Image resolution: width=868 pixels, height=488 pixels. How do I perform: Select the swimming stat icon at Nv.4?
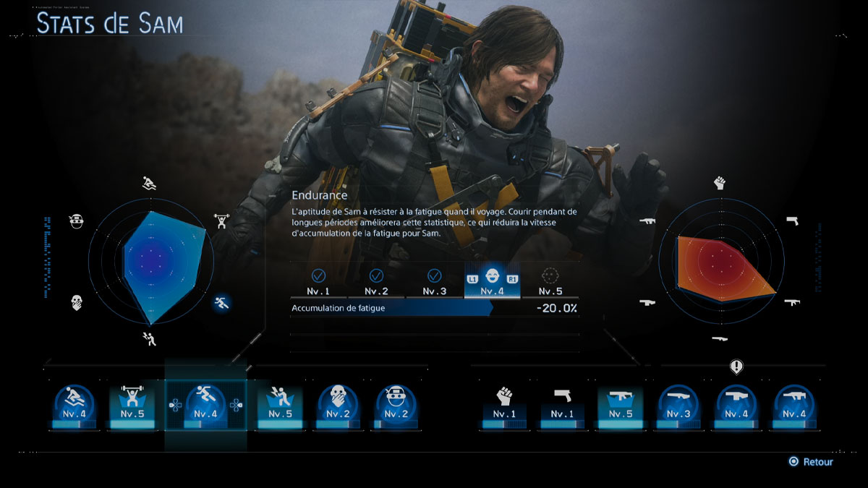pyautogui.click(x=75, y=404)
